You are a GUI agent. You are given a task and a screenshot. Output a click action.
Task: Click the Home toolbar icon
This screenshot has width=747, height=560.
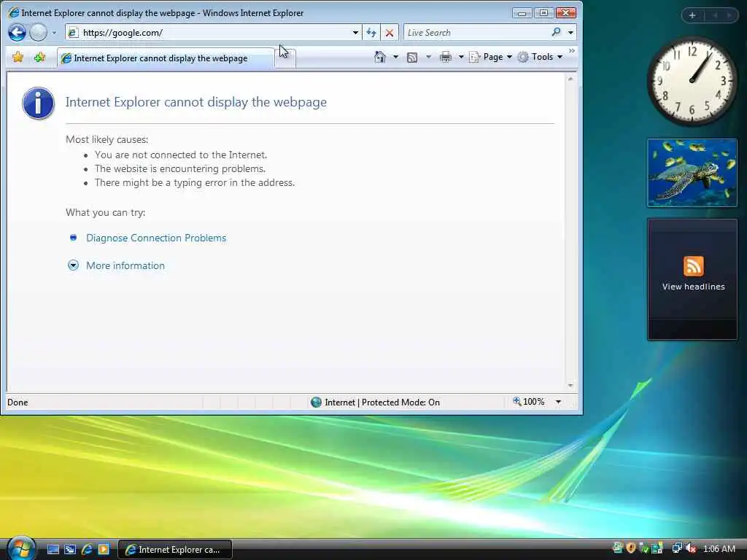point(379,57)
